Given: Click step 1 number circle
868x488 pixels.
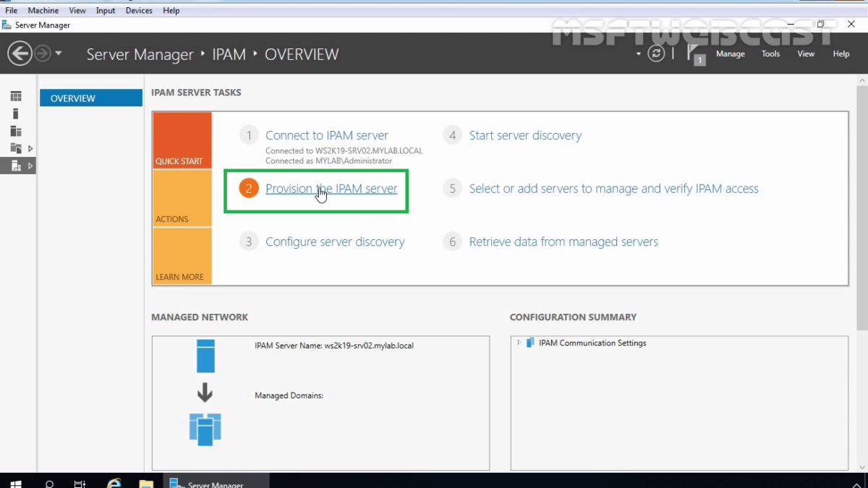Looking at the screenshot, I should tap(249, 135).
